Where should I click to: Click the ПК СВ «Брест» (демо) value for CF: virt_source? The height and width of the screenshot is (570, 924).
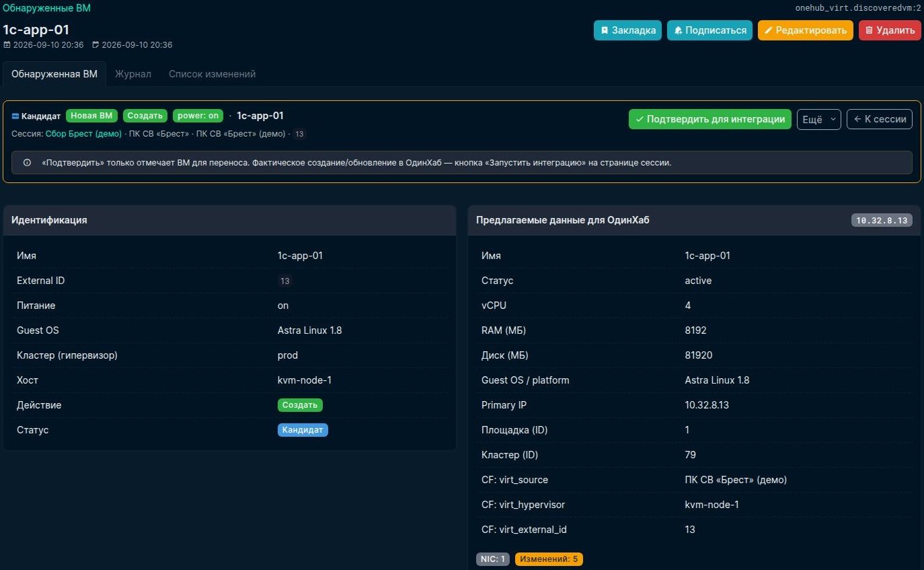(736, 480)
